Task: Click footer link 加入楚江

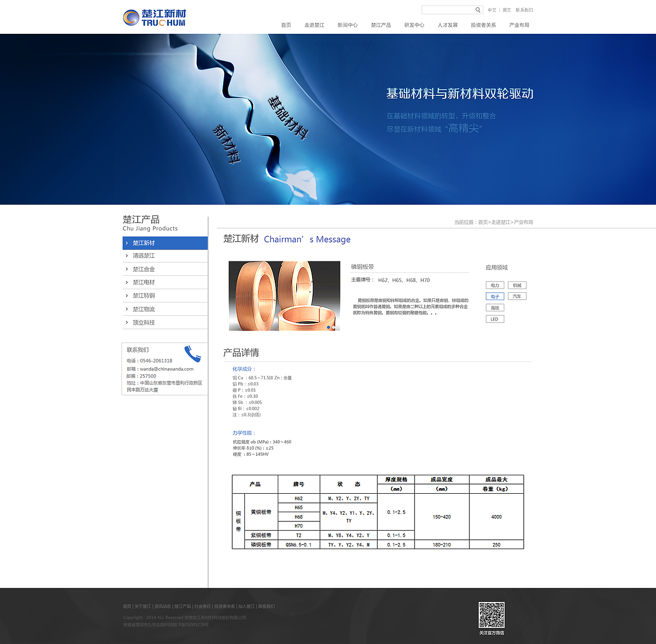Action: click(x=246, y=607)
